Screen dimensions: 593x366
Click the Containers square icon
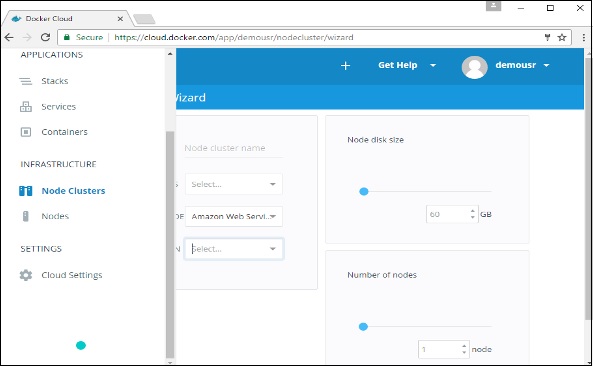pyautogui.click(x=26, y=132)
